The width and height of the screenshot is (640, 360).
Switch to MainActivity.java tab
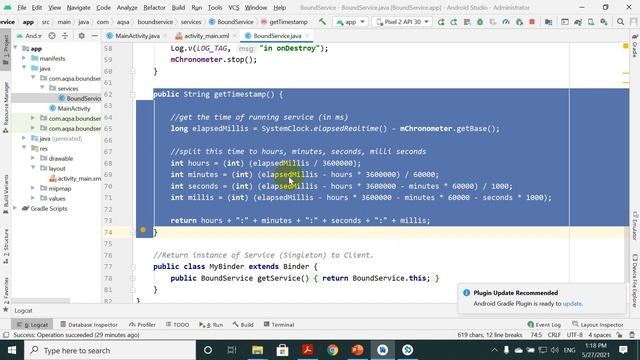[137, 36]
